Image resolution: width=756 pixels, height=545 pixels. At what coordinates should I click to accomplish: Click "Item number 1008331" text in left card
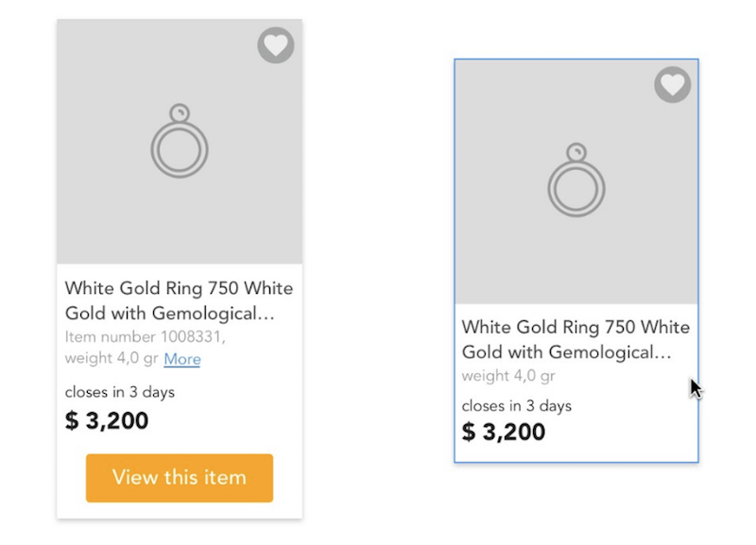146,336
